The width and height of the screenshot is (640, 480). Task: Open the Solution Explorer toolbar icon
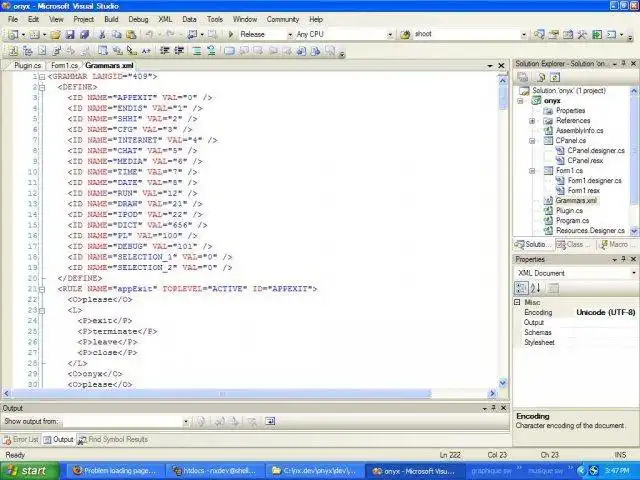tap(539, 35)
